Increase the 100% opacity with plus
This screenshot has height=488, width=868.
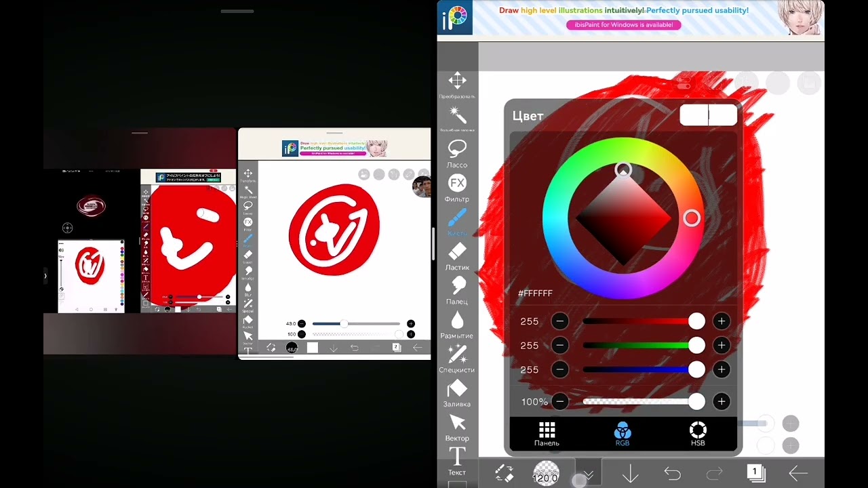coord(722,402)
